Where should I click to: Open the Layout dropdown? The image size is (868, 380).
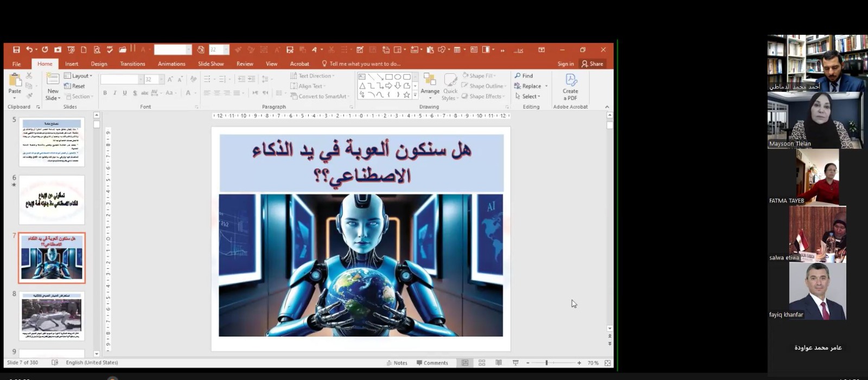tap(79, 76)
